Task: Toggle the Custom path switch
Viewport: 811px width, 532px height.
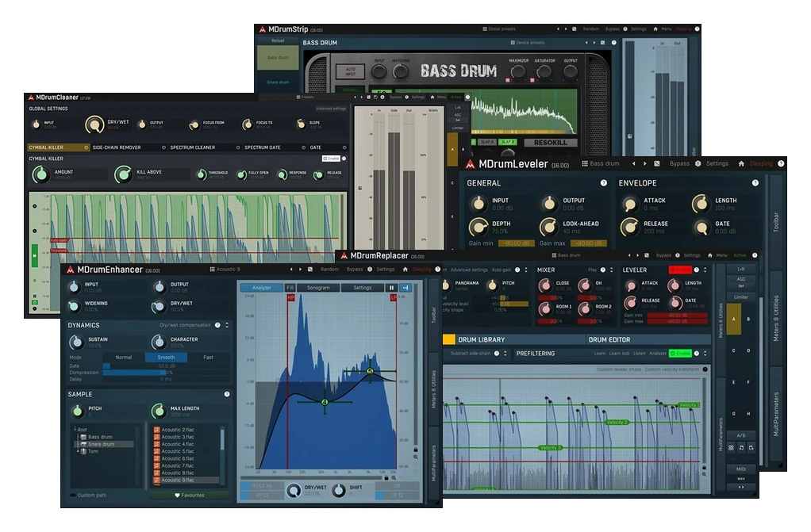Action: coord(73,496)
